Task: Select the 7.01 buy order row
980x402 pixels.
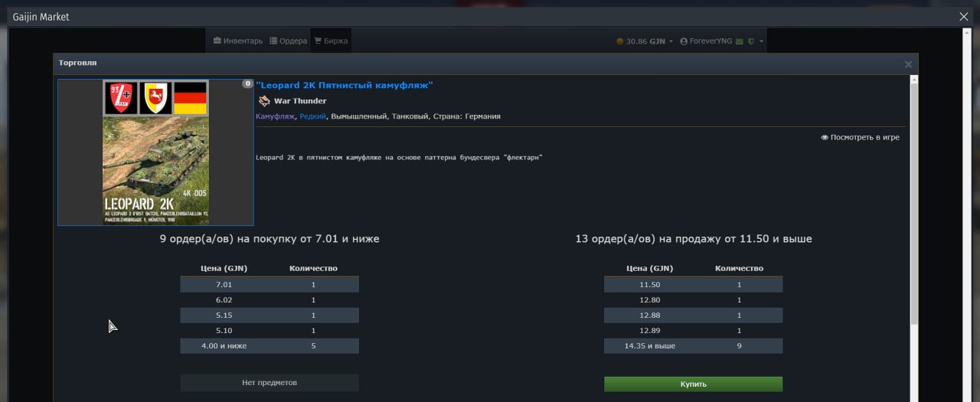Action: pos(269,285)
